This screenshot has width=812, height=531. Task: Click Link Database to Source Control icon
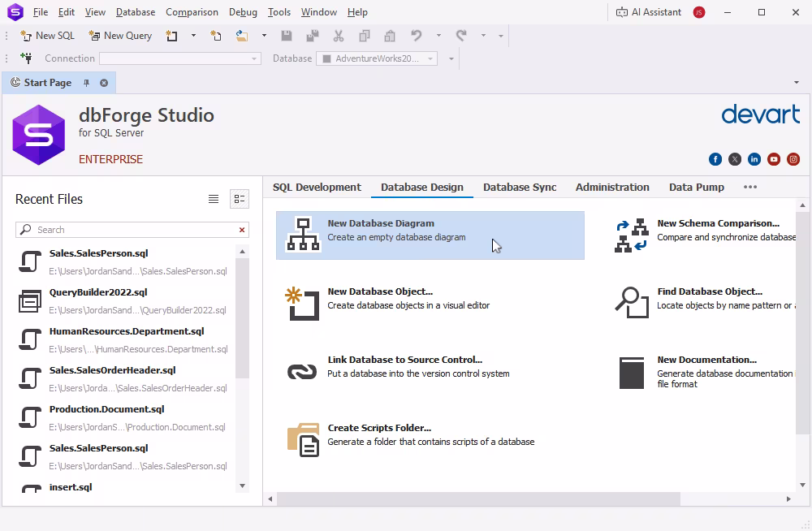pos(302,371)
